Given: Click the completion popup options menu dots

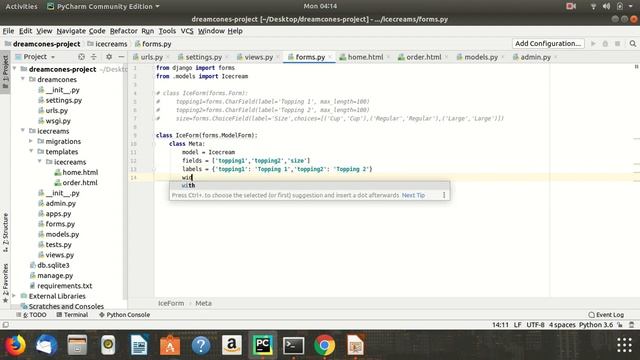Looking at the screenshot, I should coord(444,196).
